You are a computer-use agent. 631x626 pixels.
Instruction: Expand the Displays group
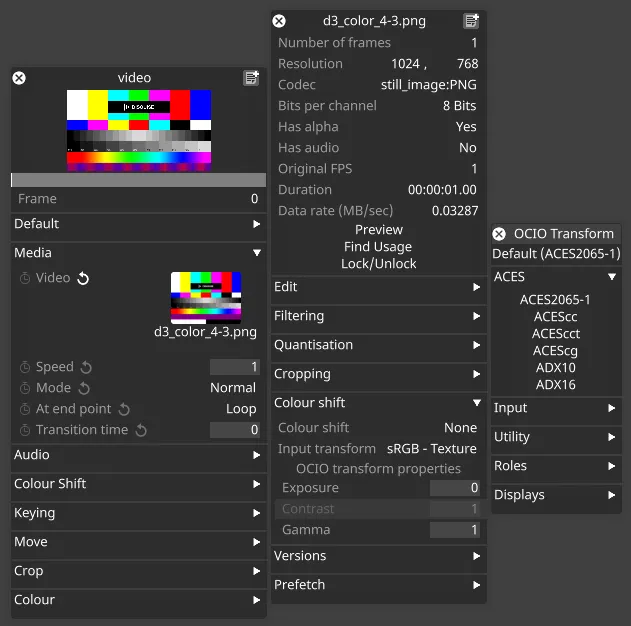(556, 495)
